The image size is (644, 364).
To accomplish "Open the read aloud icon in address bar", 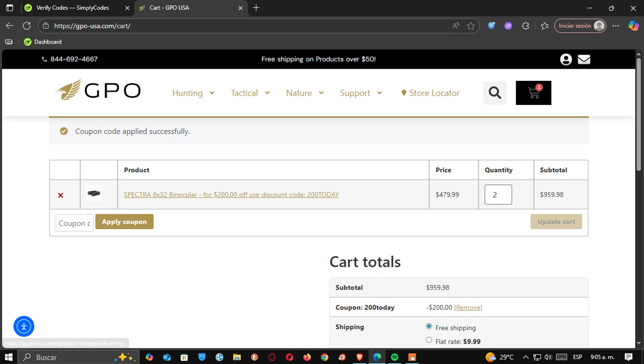I will (456, 26).
